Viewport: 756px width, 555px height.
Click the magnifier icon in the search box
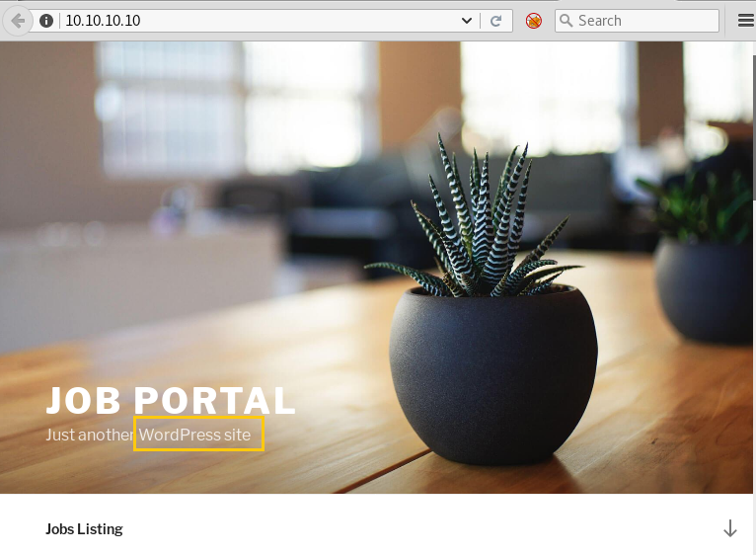pyautogui.click(x=567, y=21)
